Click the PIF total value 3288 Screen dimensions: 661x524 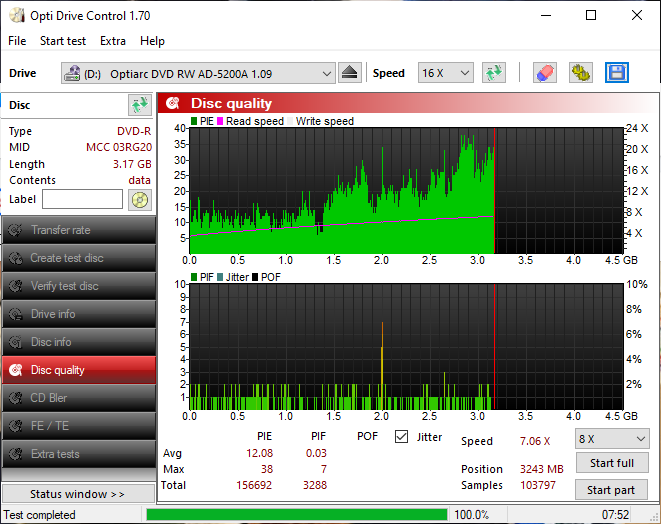tap(315, 485)
